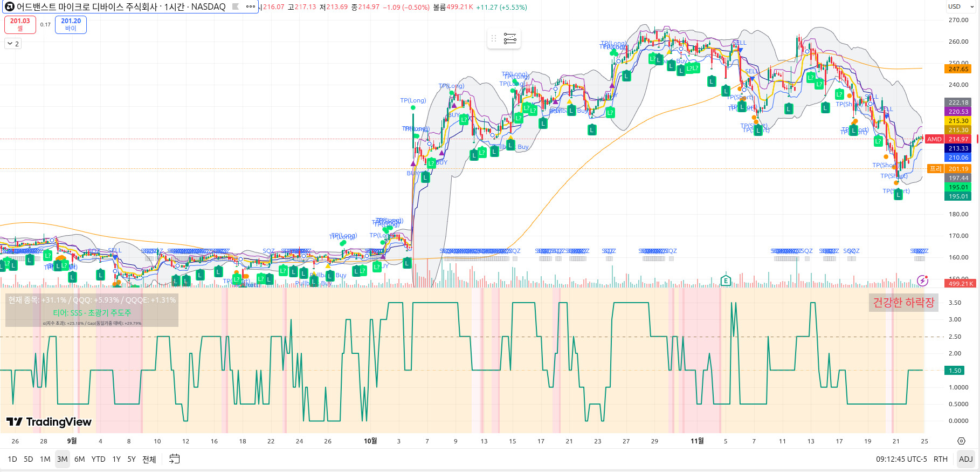Click the orange 247.65 price label on scale
Screen dimensions: 980x472
click(958, 69)
